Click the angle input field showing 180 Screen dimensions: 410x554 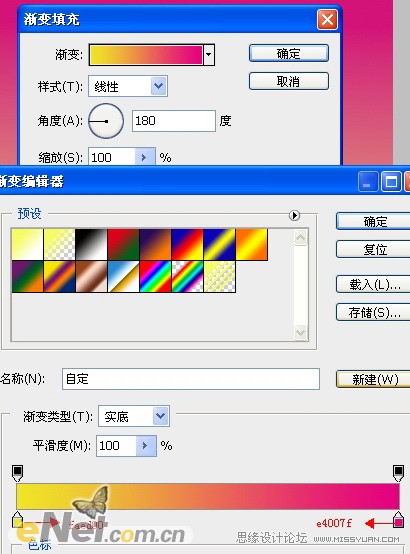tap(174, 121)
